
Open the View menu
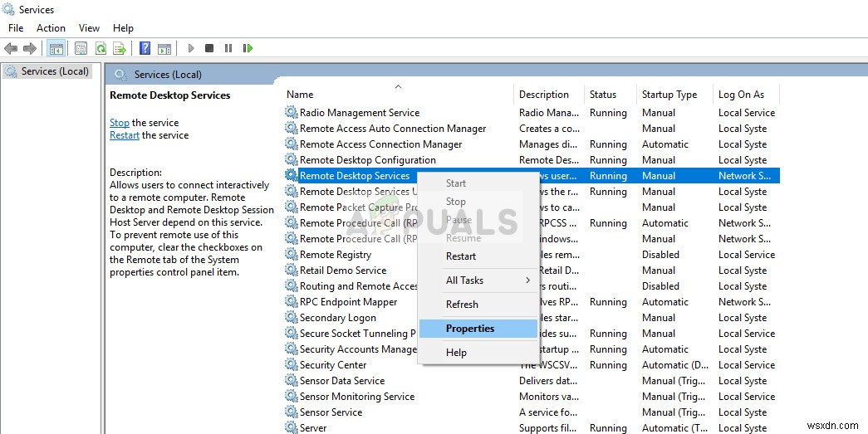pos(89,28)
